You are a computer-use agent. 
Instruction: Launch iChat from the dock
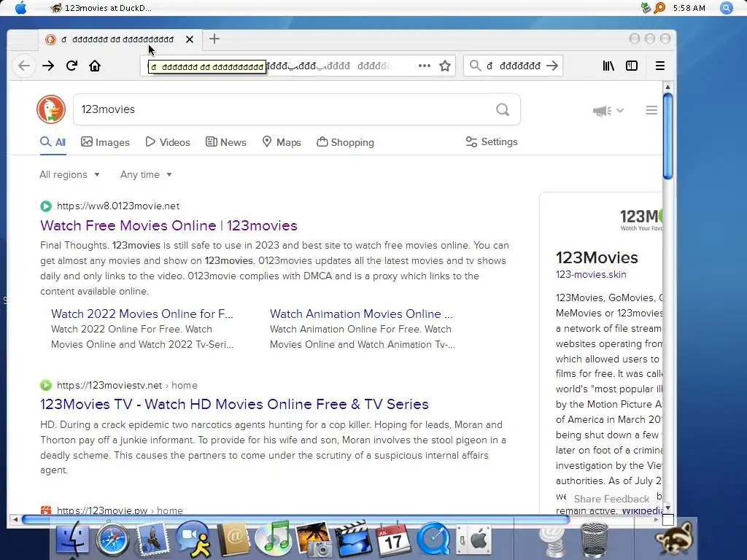[x=193, y=540]
